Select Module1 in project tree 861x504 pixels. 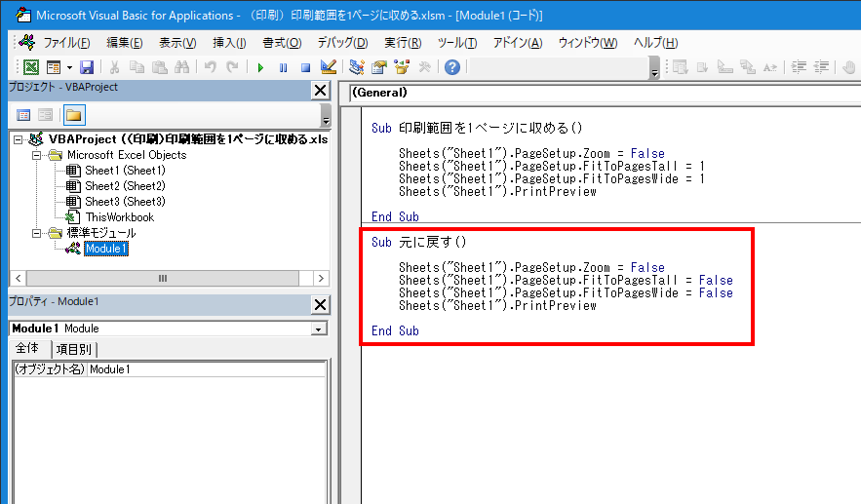pyautogui.click(x=106, y=249)
